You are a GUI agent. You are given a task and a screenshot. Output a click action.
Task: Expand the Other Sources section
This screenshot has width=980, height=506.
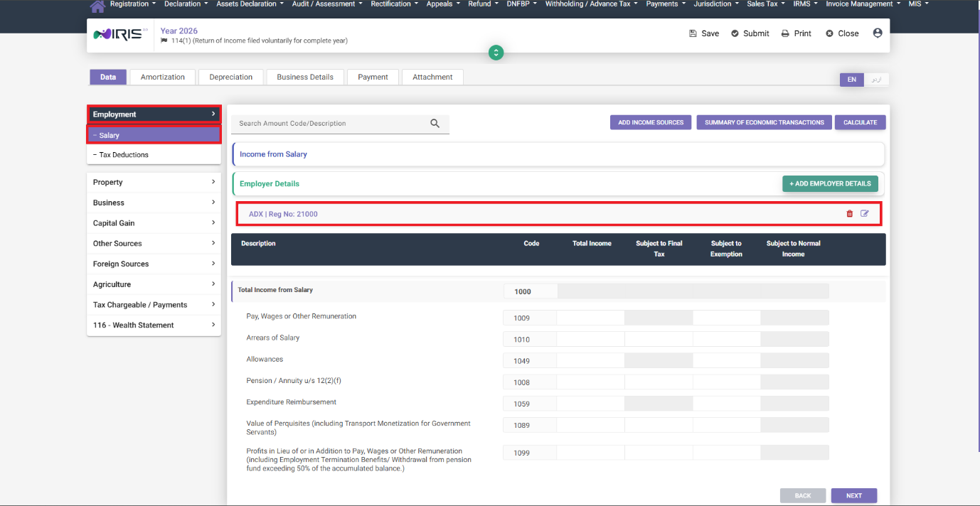coord(154,243)
